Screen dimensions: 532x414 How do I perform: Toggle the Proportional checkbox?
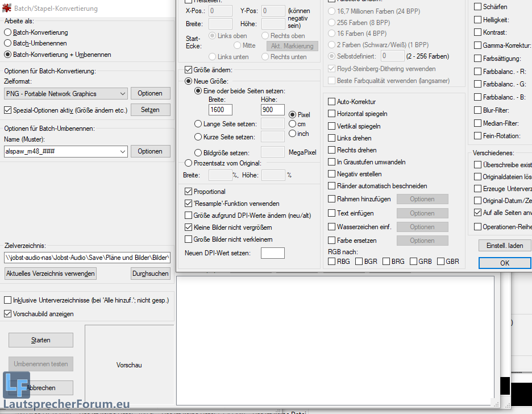tap(189, 192)
